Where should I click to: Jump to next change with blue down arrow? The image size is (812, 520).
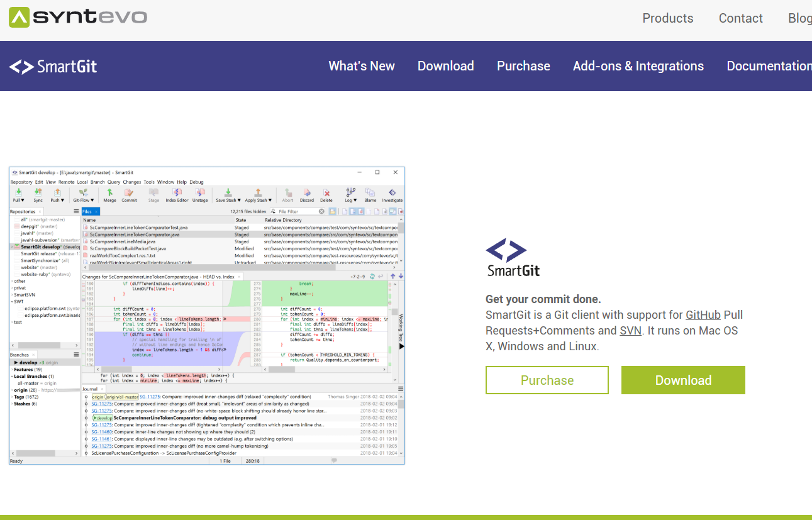click(x=401, y=276)
